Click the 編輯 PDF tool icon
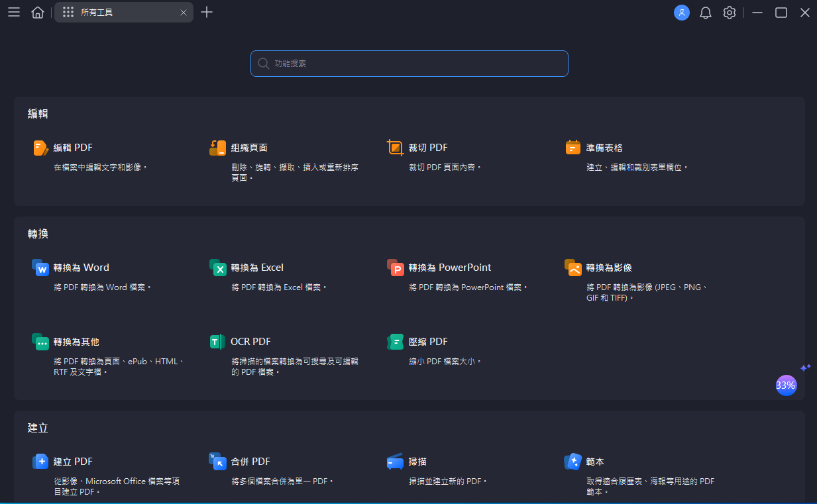817x504 pixels. point(40,148)
